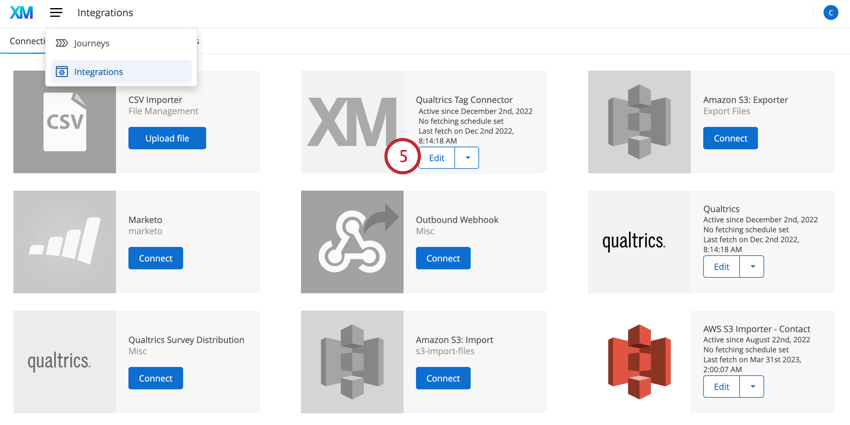The height and width of the screenshot is (425, 850).
Task: Connect the Qualtrics Survey Distribution integration
Action: click(x=156, y=378)
